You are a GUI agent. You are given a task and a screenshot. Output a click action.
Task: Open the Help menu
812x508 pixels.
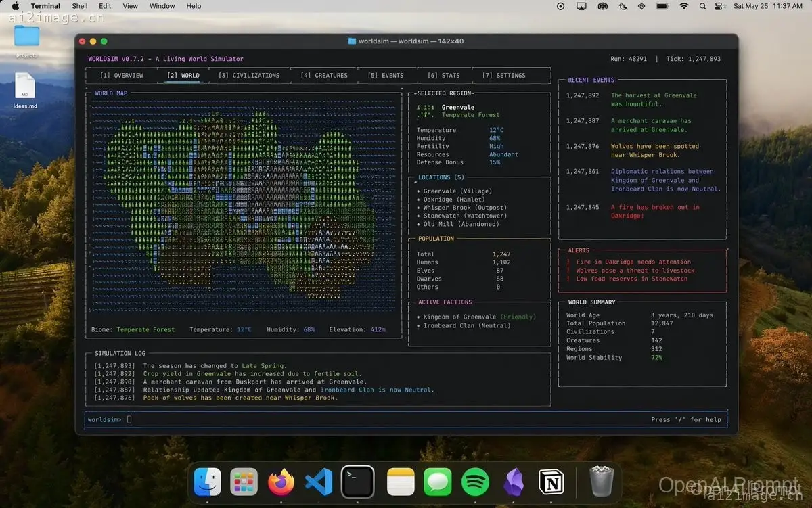tap(194, 6)
